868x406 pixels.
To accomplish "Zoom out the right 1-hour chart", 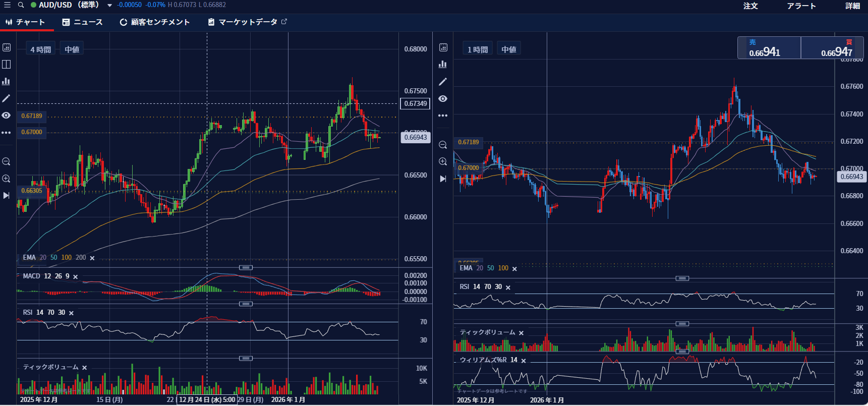I will coord(443,145).
